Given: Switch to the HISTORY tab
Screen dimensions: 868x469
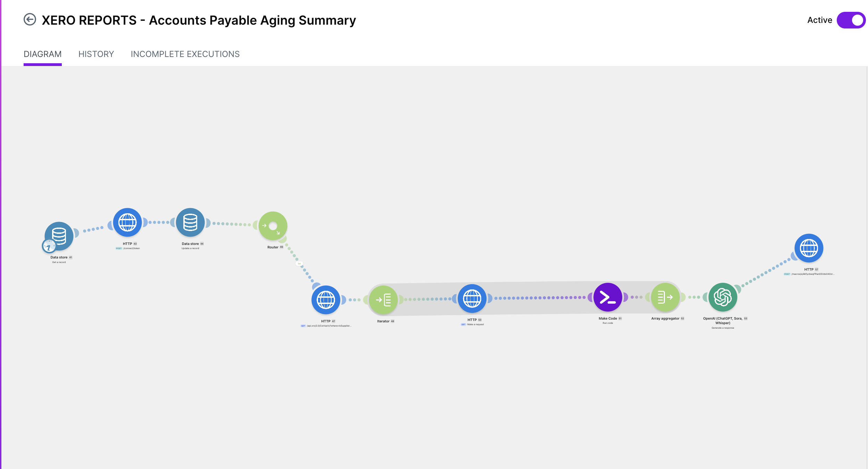Looking at the screenshot, I should [x=96, y=54].
